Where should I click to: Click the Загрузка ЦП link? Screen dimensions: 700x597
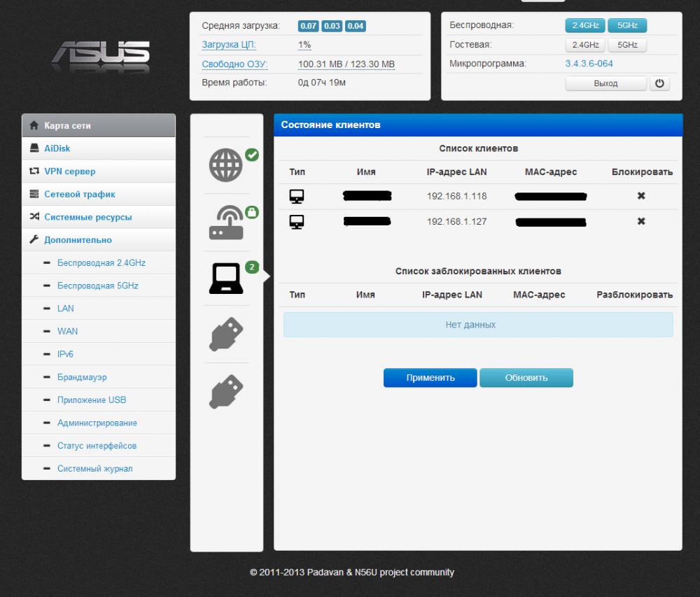coord(229,45)
